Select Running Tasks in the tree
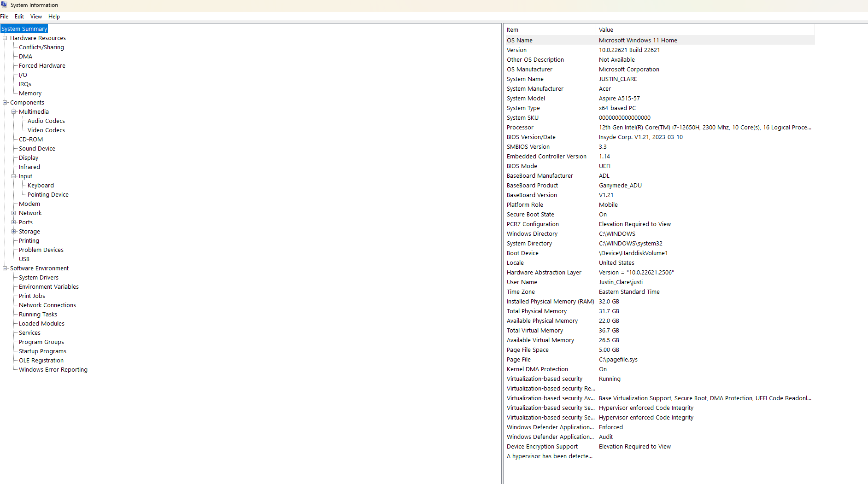 [38, 315]
